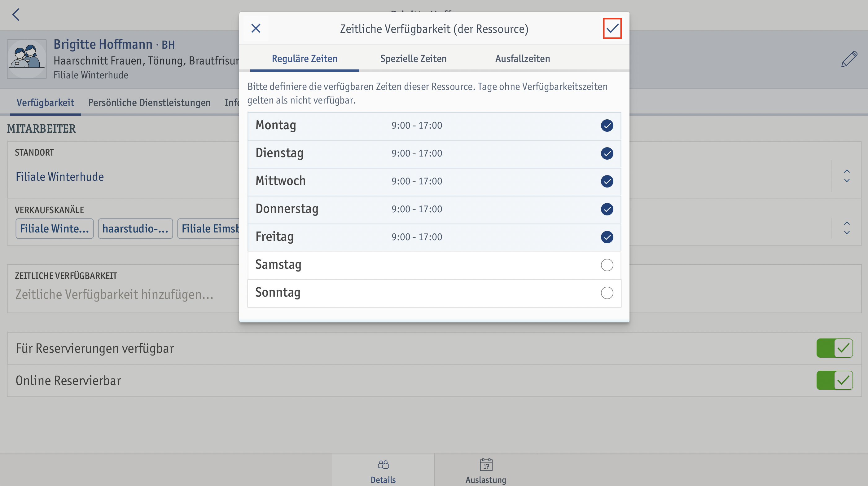Select the Verfügbarkeit tab
The height and width of the screenshot is (486, 868).
pos(46,103)
